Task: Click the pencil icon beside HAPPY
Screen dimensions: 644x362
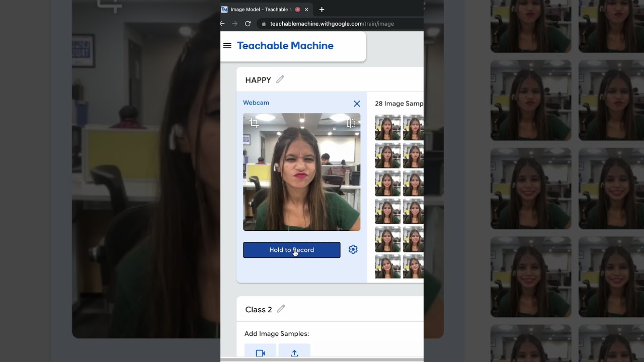Action: coord(280,79)
